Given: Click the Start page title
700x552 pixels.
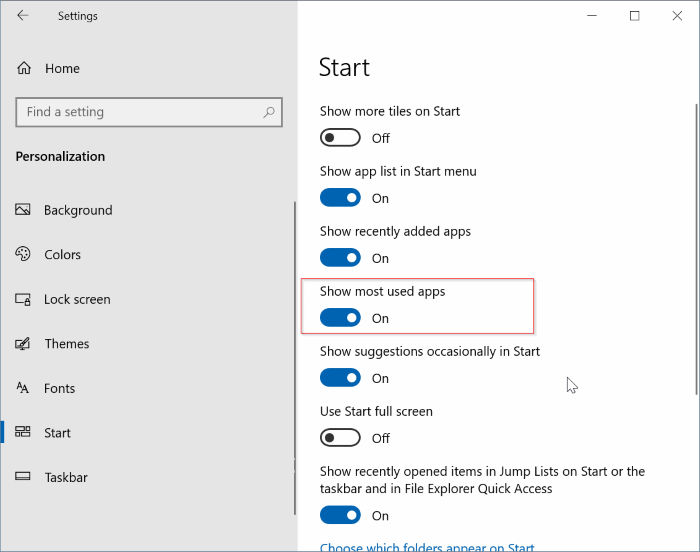Looking at the screenshot, I should click(344, 67).
